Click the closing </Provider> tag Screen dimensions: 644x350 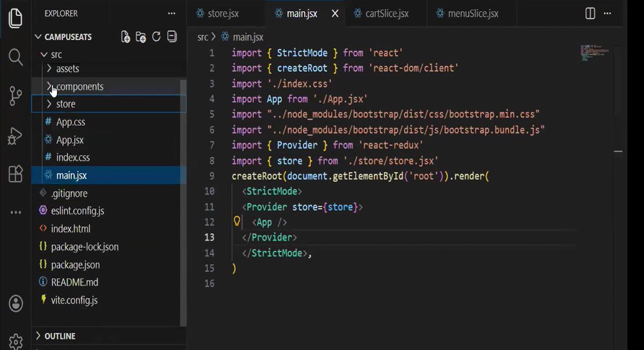[269, 237]
